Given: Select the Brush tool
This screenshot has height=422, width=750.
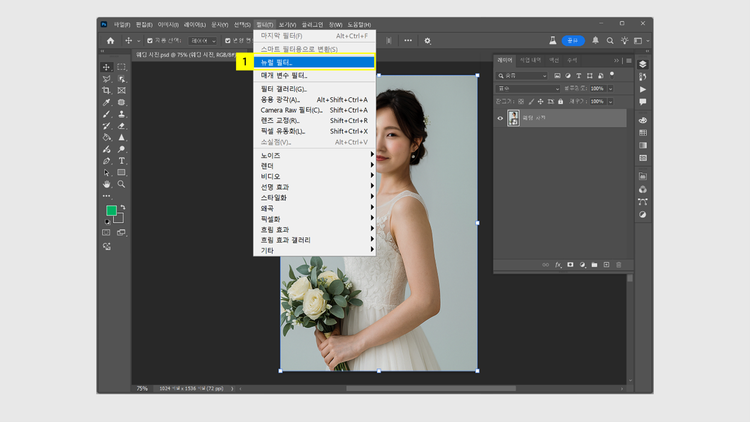Looking at the screenshot, I should click(x=106, y=114).
